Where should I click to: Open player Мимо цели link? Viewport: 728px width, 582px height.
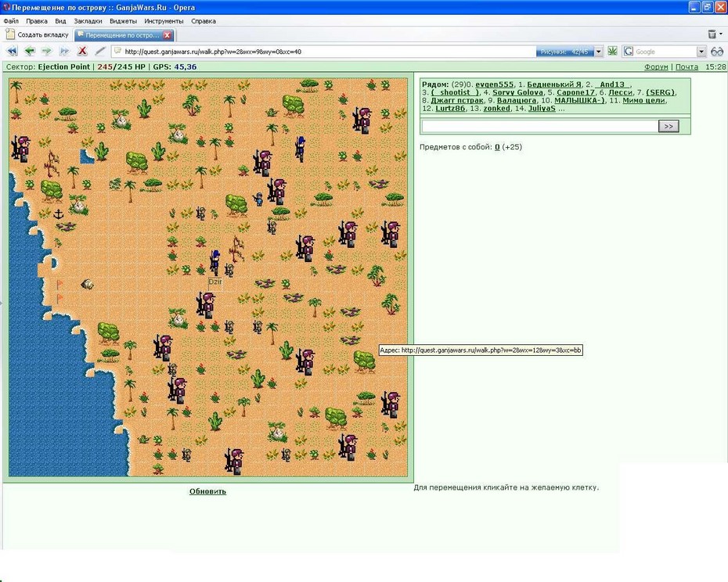(644, 100)
